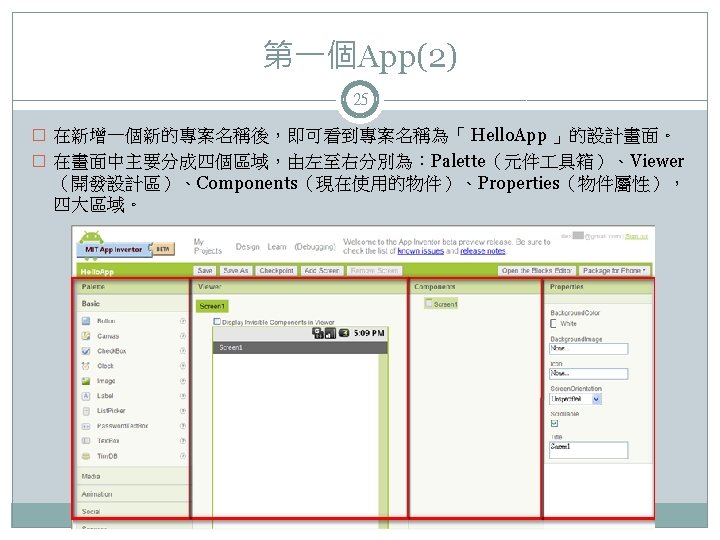Expand the Media palette section
The width and height of the screenshot is (720, 540).
tap(132, 476)
